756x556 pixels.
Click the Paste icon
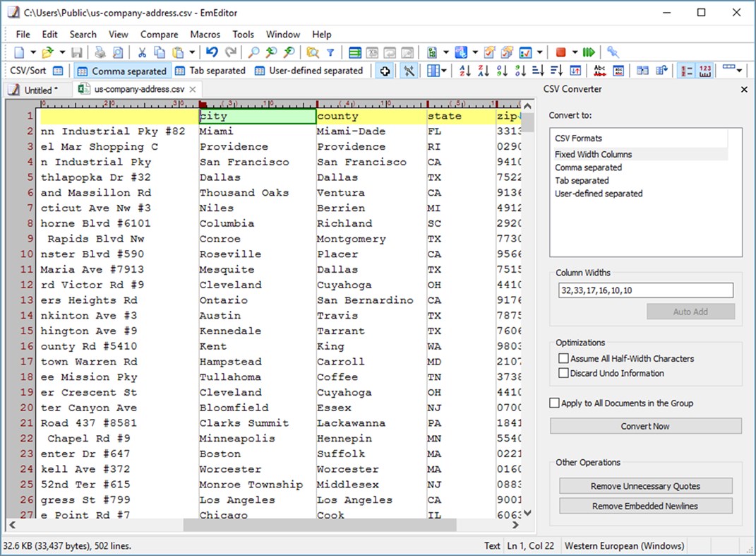pyautogui.click(x=178, y=52)
